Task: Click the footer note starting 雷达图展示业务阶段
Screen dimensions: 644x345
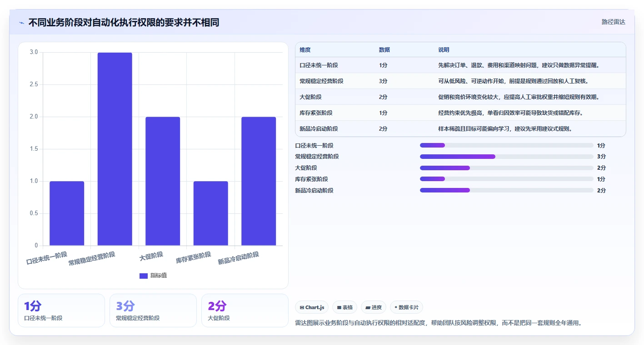Action: [439, 323]
